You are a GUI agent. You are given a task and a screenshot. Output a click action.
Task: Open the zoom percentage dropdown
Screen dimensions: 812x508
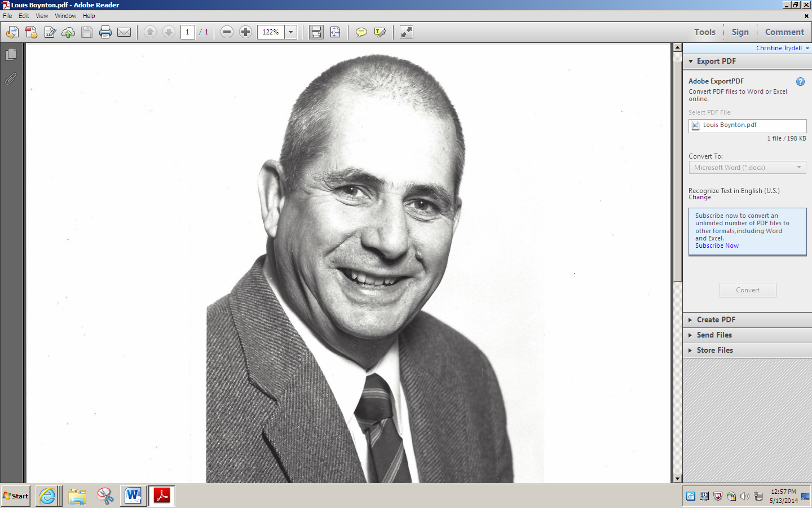point(291,32)
